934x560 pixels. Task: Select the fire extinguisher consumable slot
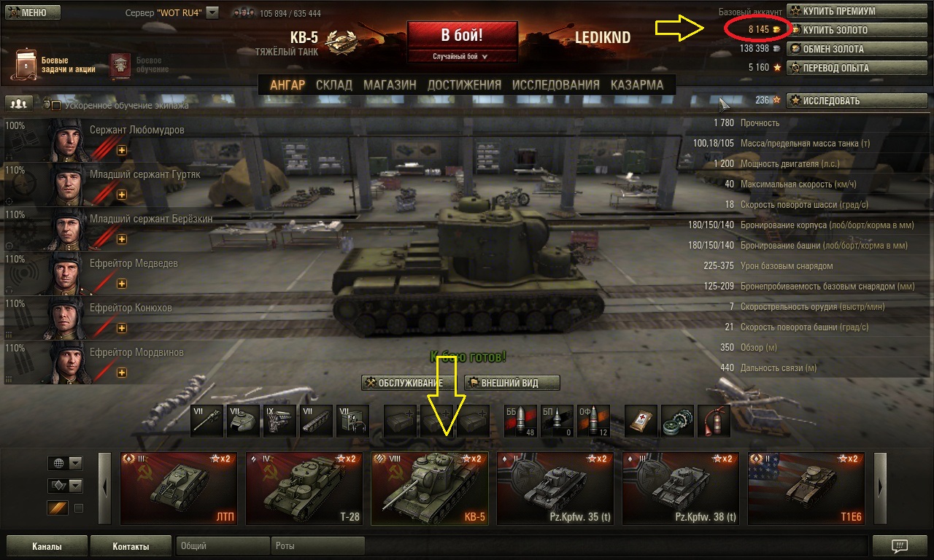714,421
